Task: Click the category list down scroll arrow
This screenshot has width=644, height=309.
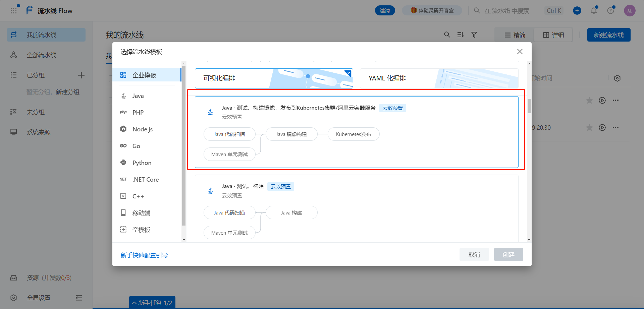Action: [183, 240]
